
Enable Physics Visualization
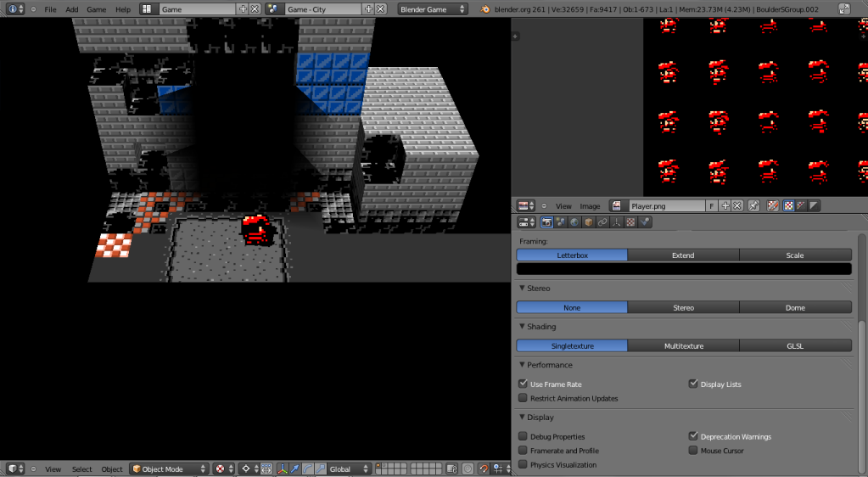524,464
